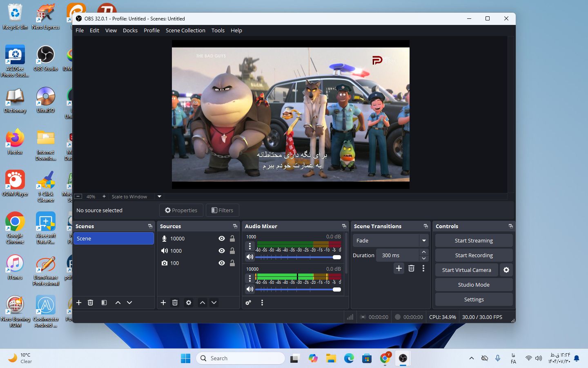Zoom in the preview with plus icon

(104, 196)
